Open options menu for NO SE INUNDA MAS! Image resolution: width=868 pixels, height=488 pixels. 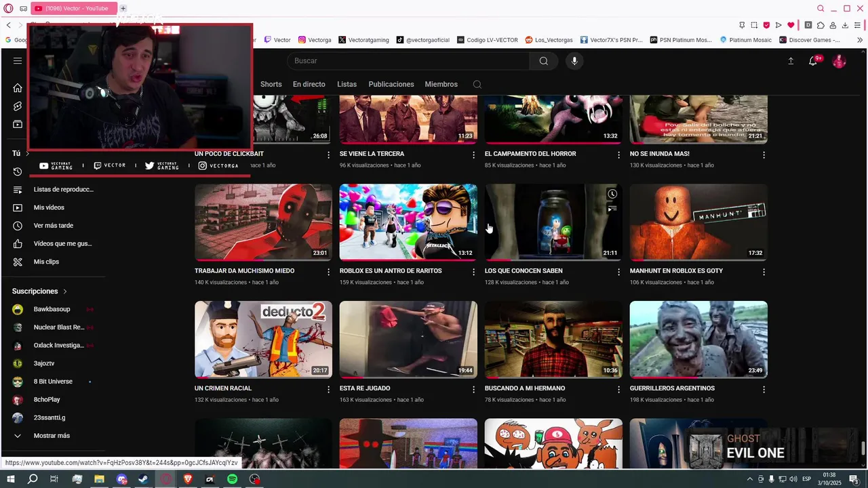coord(764,155)
